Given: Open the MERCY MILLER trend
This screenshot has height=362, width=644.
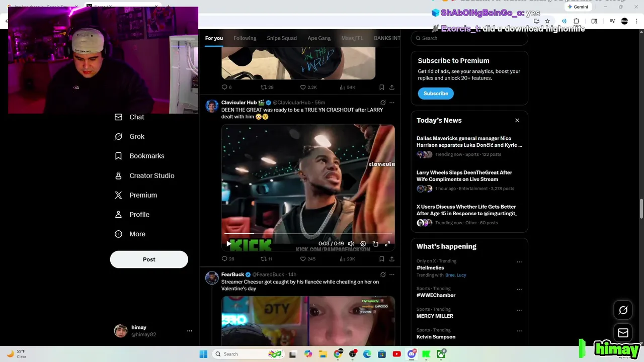Looking at the screenshot, I should (435, 316).
